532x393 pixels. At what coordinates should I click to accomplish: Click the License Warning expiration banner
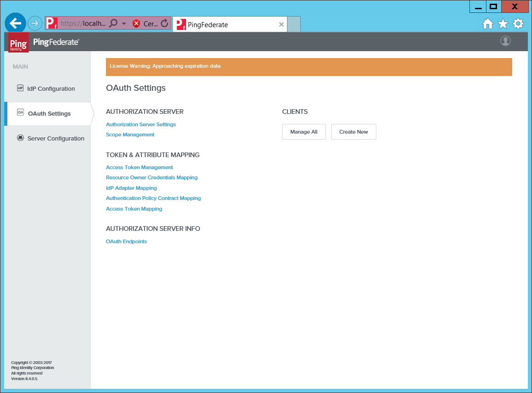[x=309, y=67]
